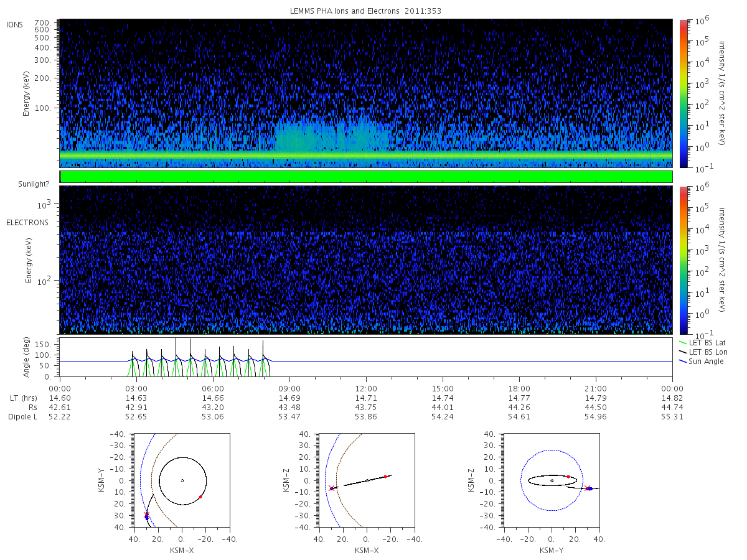This screenshot has width=747, height=560.
Task: Click the Dipole L row label
Action: click(x=23, y=416)
